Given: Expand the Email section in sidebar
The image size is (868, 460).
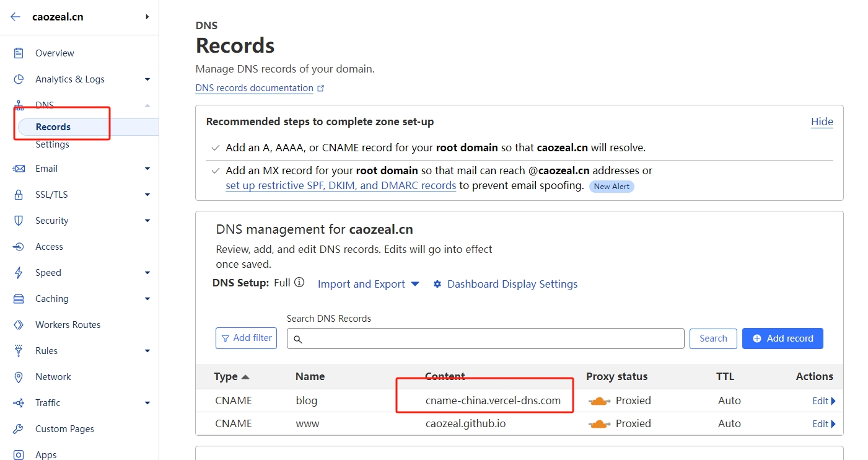Looking at the screenshot, I should [147, 168].
